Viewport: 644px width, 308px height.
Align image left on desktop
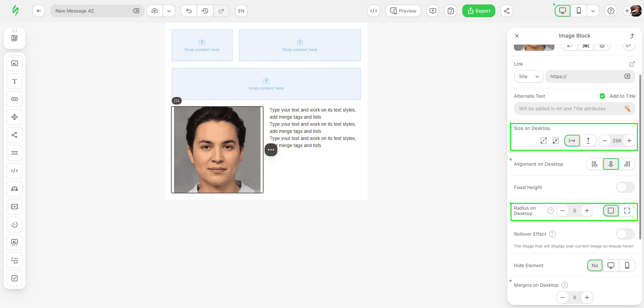click(595, 164)
